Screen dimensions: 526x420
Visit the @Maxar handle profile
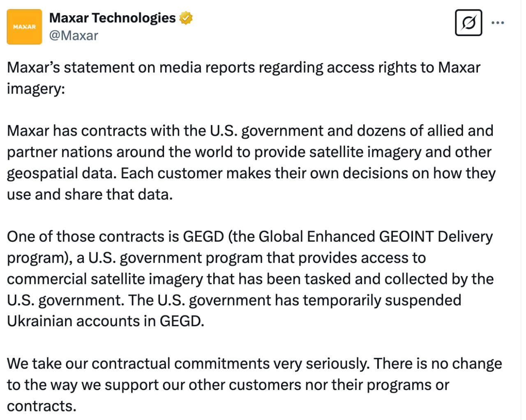(x=74, y=36)
